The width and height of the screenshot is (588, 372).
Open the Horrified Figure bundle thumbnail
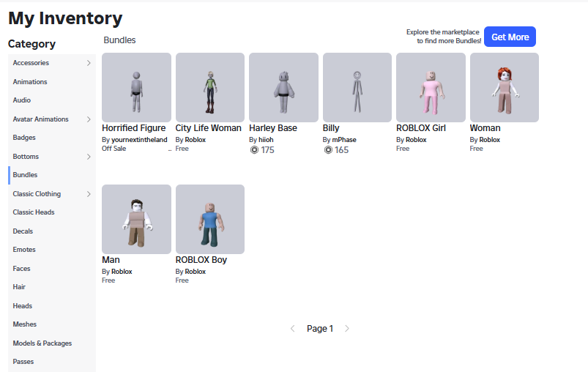(x=136, y=87)
